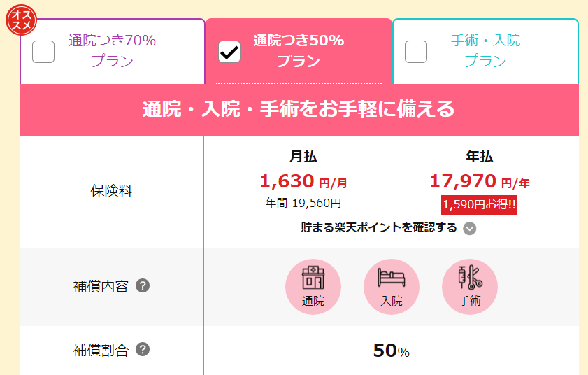The width and height of the screenshot is (588, 375).
Task: Expand the 貯まる楽天ポイント chevron arrow
Action: 470,228
